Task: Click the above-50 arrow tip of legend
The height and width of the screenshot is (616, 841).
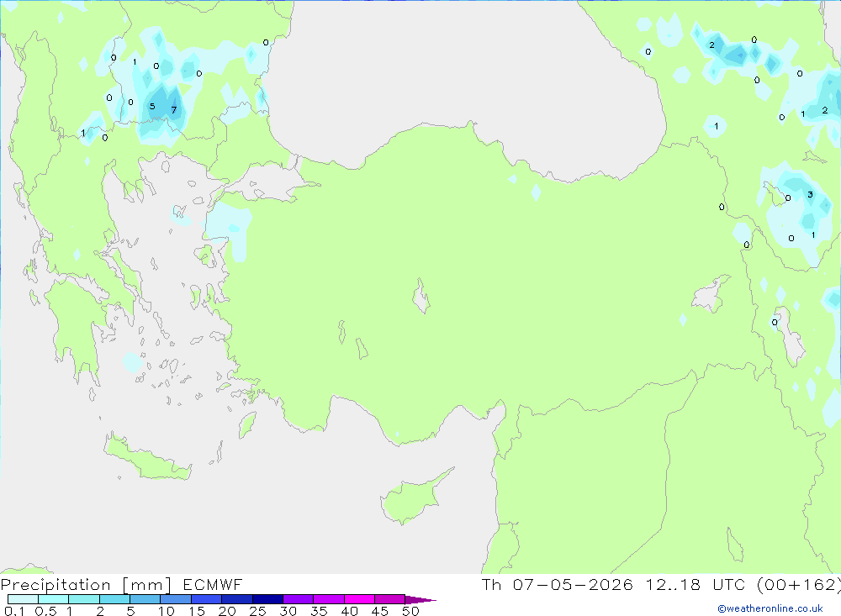Action: click(420, 600)
